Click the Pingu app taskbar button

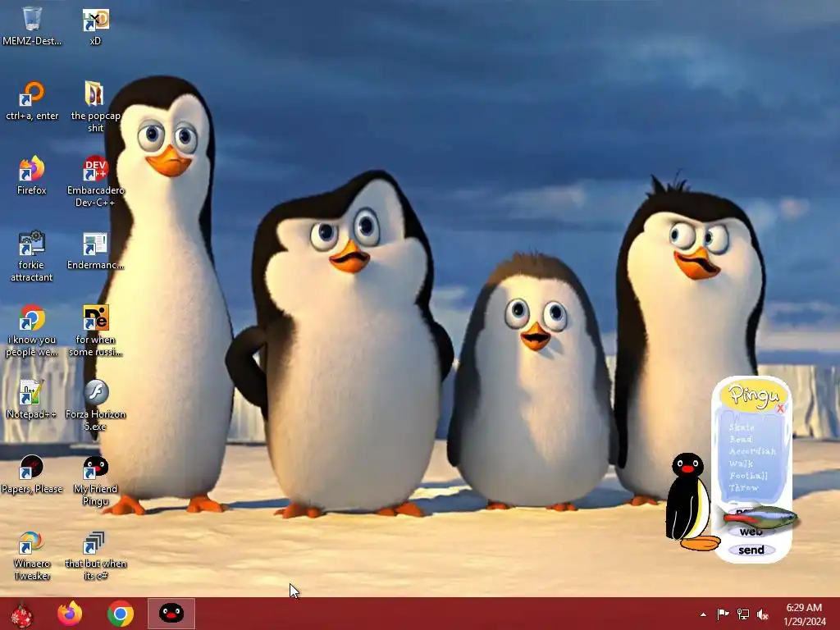(171, 614)
